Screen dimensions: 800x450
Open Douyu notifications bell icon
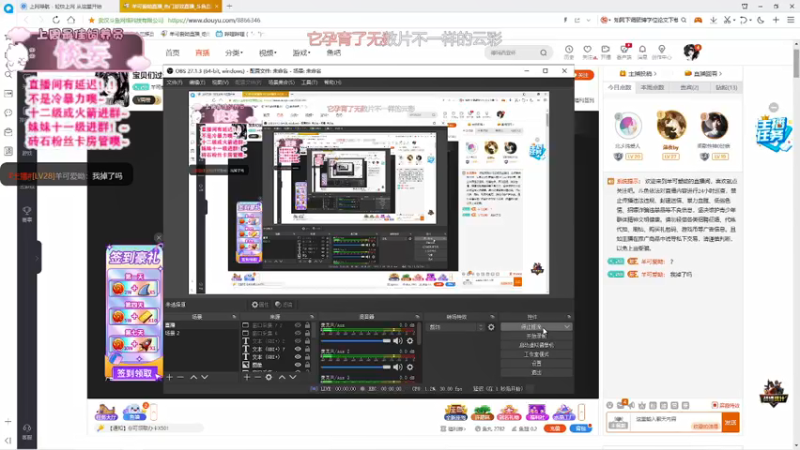tap(642, 49)
